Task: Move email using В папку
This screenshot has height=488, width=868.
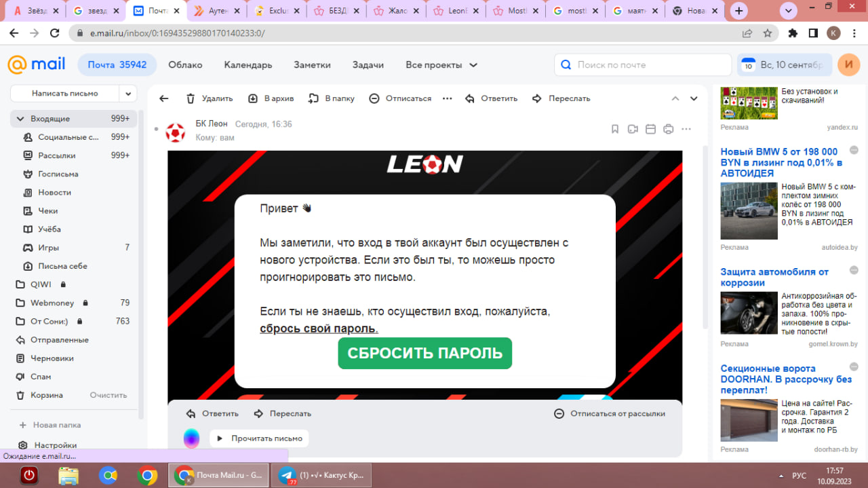Action: pyautogui.click(x=332, y=98)
